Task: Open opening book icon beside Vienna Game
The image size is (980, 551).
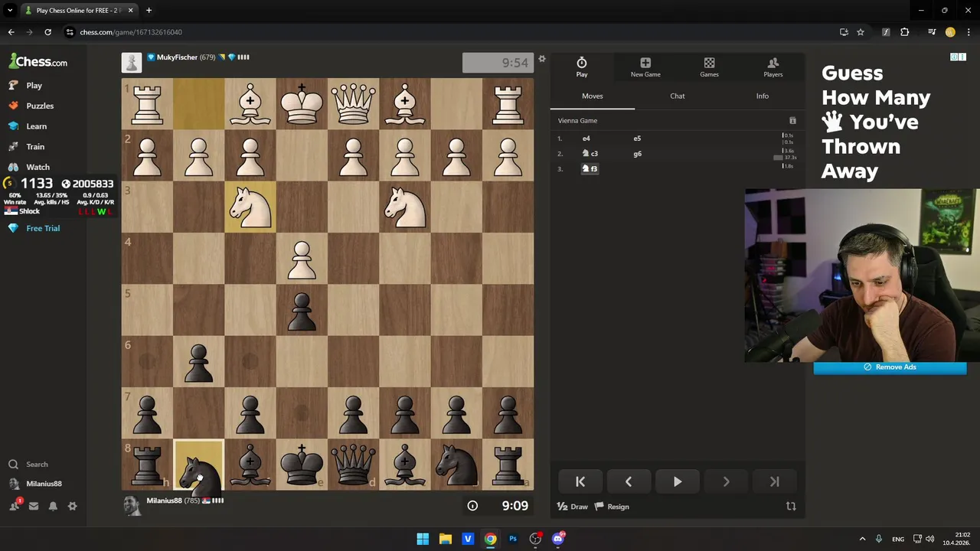Action: click(x=792, y=121)
